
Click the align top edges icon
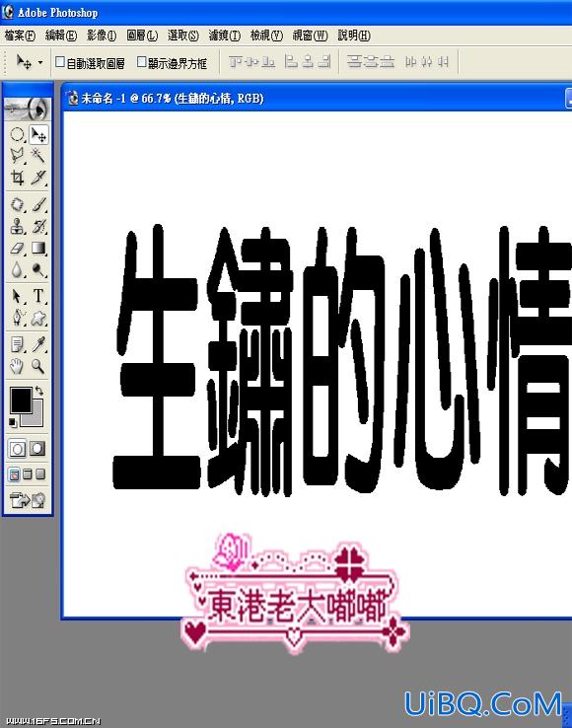(236, 61)
